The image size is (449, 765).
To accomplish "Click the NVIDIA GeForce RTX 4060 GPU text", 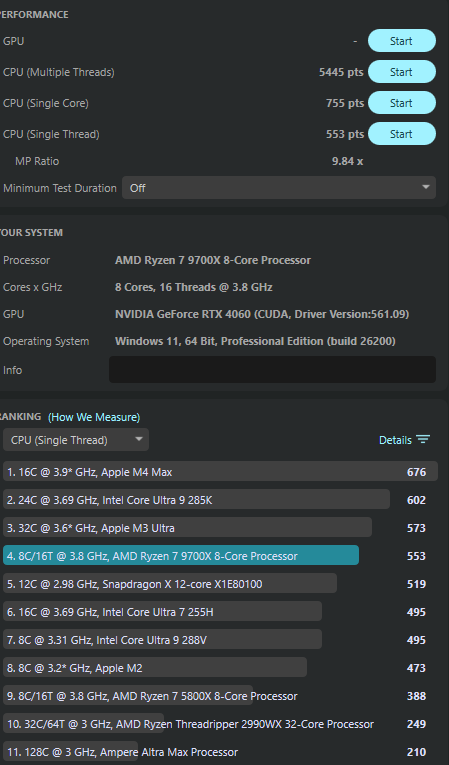I will click(x=262, y=314).
